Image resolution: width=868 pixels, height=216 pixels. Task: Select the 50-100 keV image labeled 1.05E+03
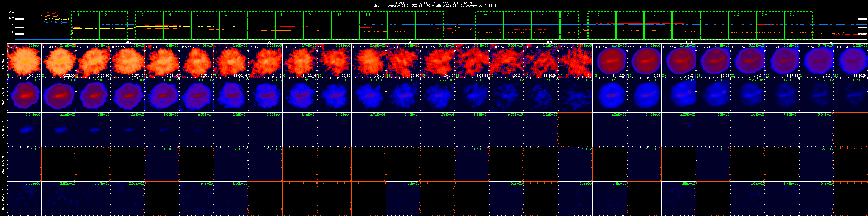click(575, 199)
